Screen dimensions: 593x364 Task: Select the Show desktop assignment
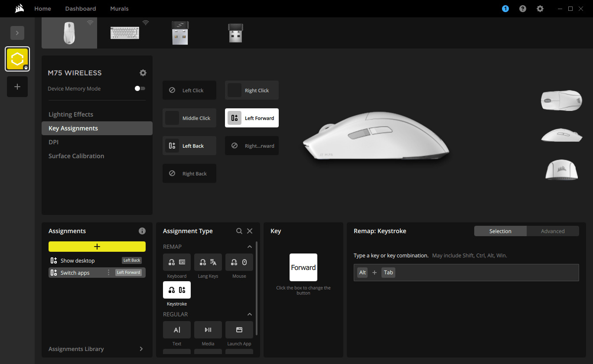(x=97, y=260)
